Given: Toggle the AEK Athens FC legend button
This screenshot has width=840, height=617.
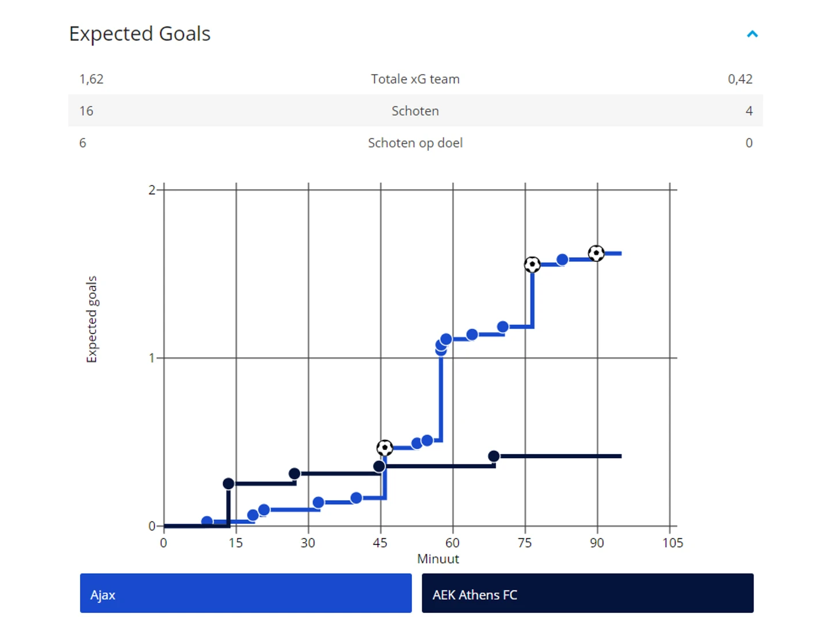Looking at the screenshot, I should pos(587,593).
